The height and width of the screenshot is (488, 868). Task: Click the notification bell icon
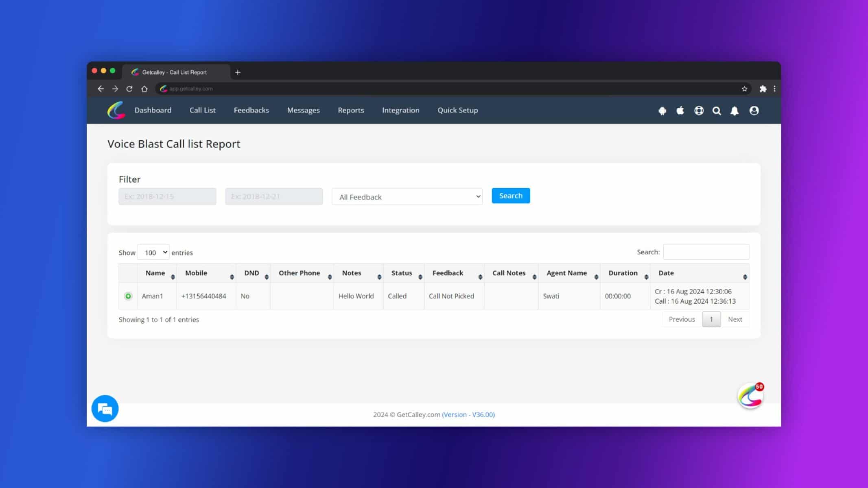(x=735, y=110)
